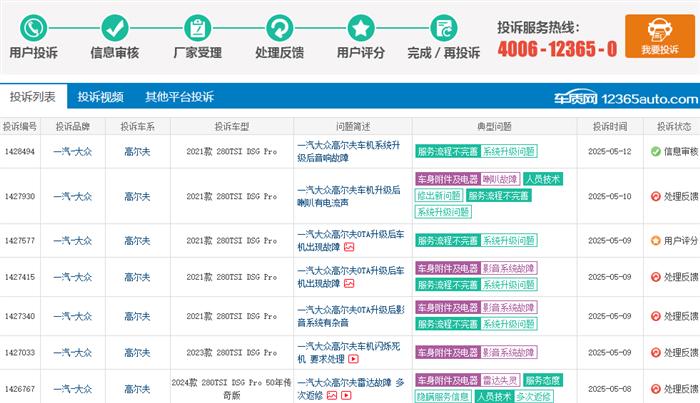700x403 pixels.
Task: Click the 用户评分 star step icon
Action: pos(361,28)
